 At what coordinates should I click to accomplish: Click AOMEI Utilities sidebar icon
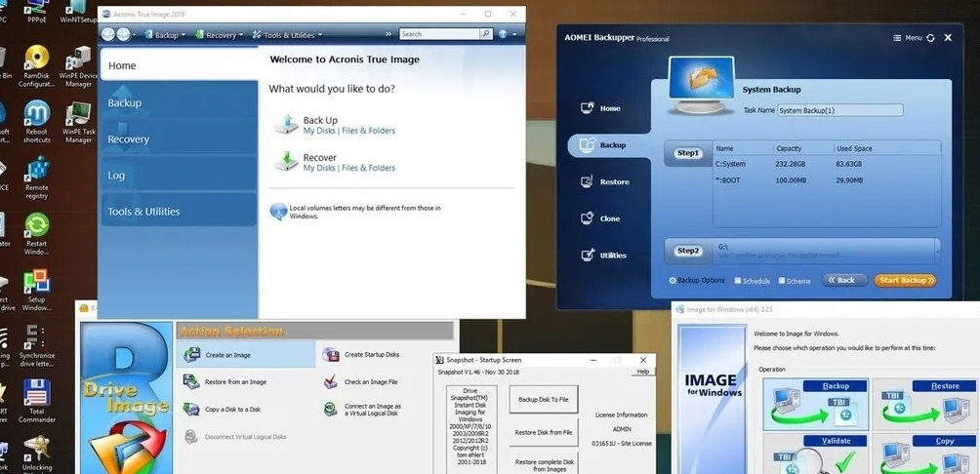click(587, 255)
